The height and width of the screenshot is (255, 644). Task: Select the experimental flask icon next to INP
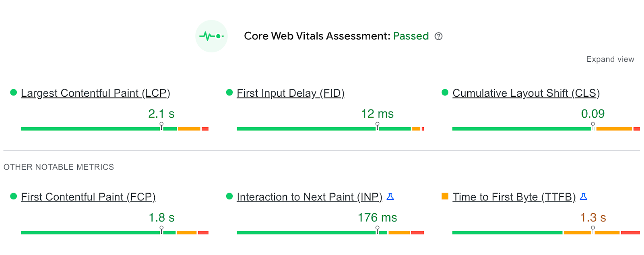[x=390, y=197]
